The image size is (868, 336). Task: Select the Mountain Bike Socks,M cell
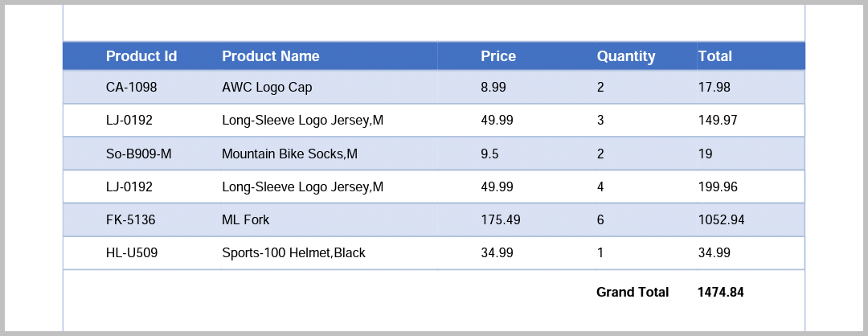click(289, 154)
